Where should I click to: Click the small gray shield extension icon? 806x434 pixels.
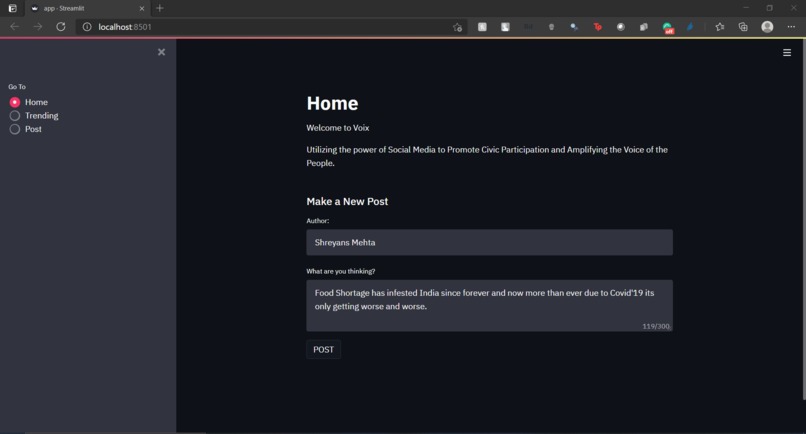point(551,27)
